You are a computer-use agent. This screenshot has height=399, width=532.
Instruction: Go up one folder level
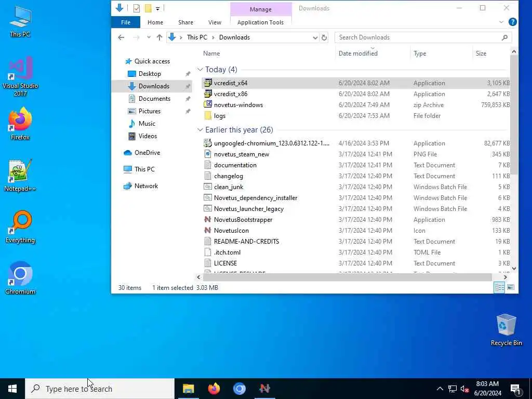159,37
